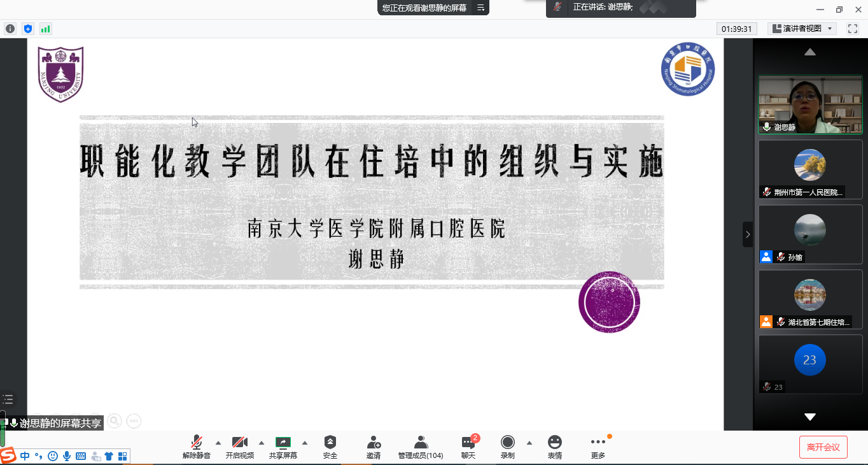Click the Sogou input method logo

(x=8, y=455)
